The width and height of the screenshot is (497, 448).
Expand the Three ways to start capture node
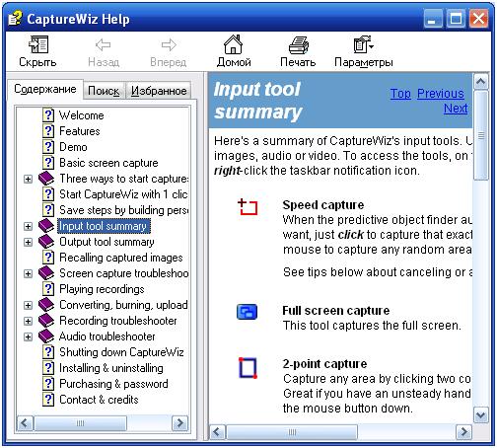pyautogui.click(x=29, y=179)
